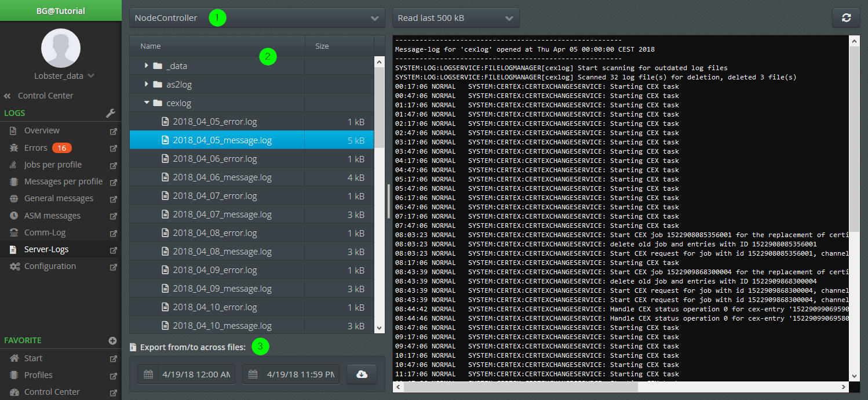
Task: Open Messages per profile external link icon
Action: pyautogui.click(x=113, y=182)
